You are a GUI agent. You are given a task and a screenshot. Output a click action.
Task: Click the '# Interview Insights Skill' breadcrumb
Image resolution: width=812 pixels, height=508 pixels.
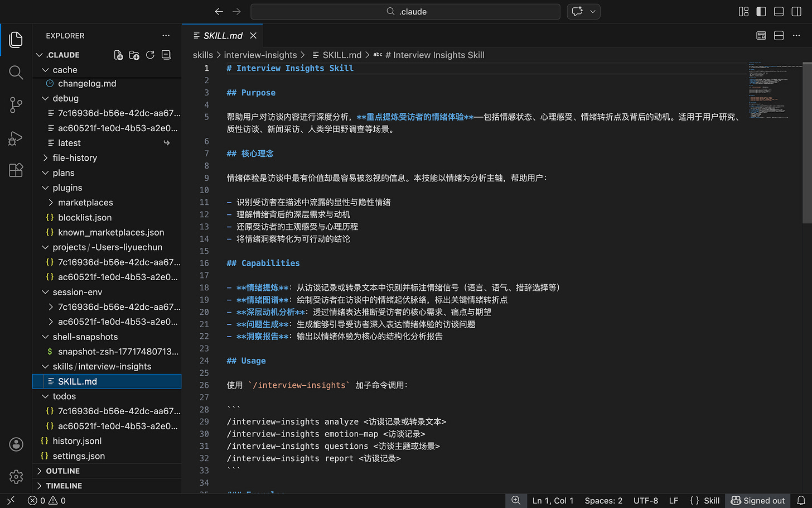coord(429,55)
